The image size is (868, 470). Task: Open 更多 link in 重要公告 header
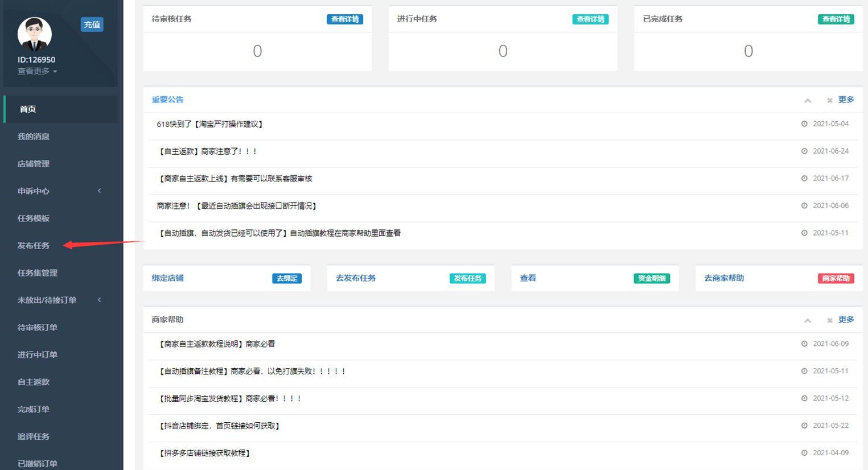pos(846,100)
